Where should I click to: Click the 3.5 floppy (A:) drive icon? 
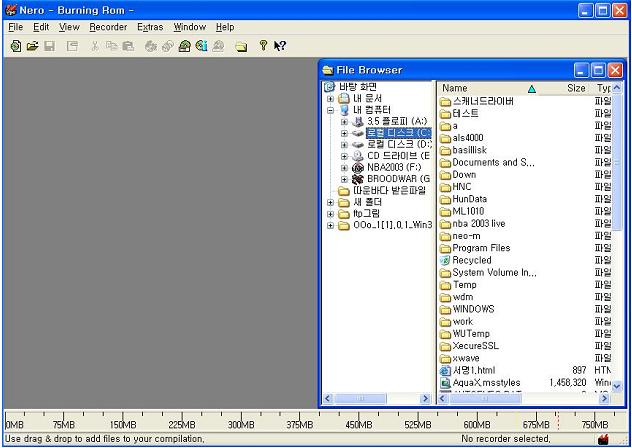358,121
